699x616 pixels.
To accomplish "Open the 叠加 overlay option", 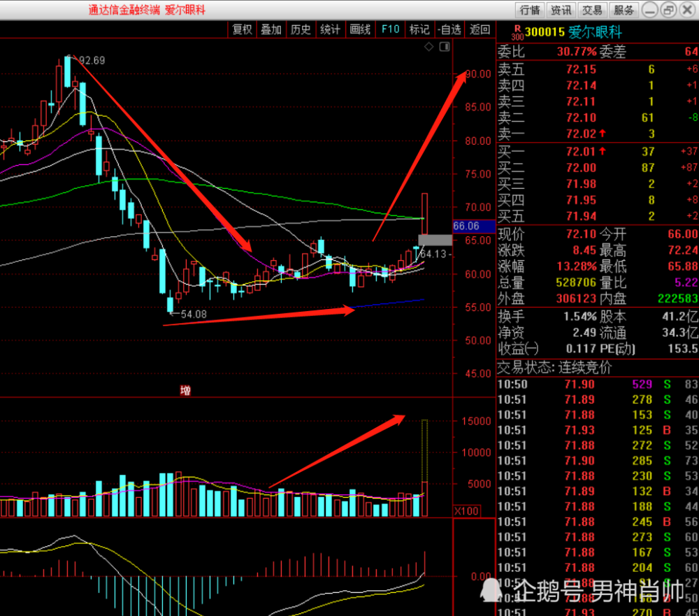I will 271,29.
